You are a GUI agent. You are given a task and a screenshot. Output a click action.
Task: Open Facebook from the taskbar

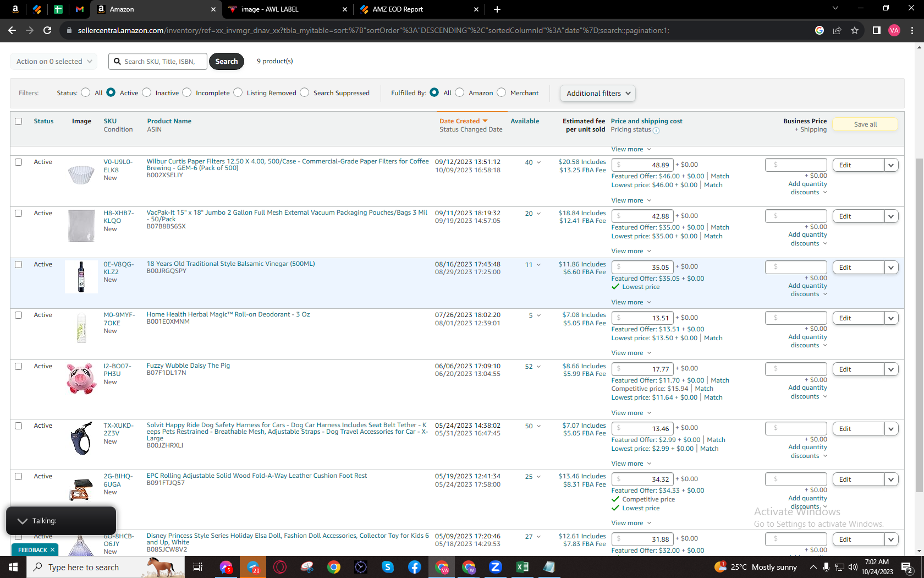pyautogui.click(x=415, y=567)
